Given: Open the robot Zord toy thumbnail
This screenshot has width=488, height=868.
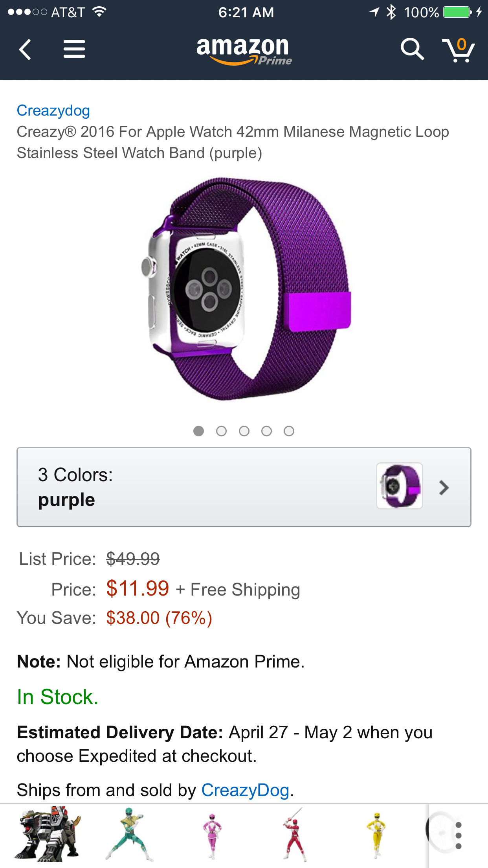Looking at the screenshot, I should [x=48, y=834].
